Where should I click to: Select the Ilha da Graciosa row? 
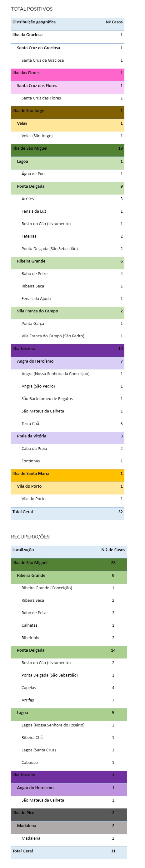[67, 35]
